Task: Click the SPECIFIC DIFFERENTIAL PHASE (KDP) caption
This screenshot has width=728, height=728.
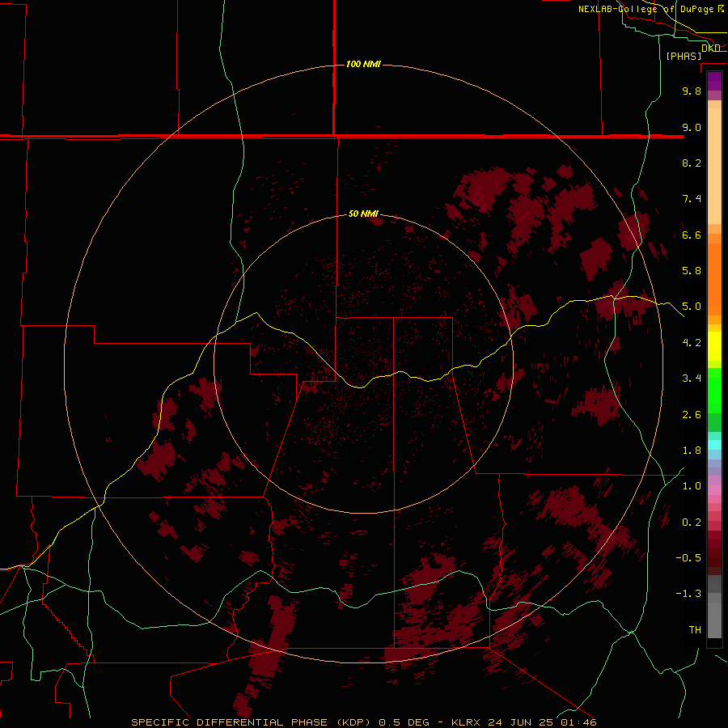Action: pyautogui.click(x=252, y=722)
